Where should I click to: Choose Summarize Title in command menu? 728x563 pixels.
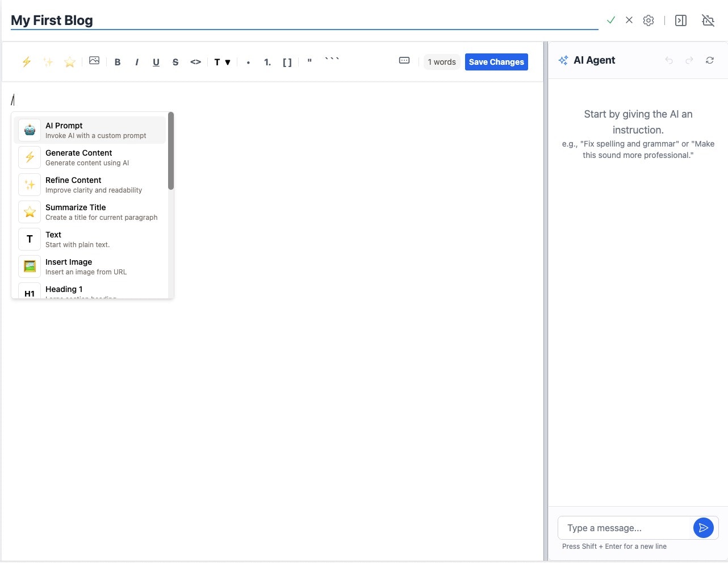90,212
